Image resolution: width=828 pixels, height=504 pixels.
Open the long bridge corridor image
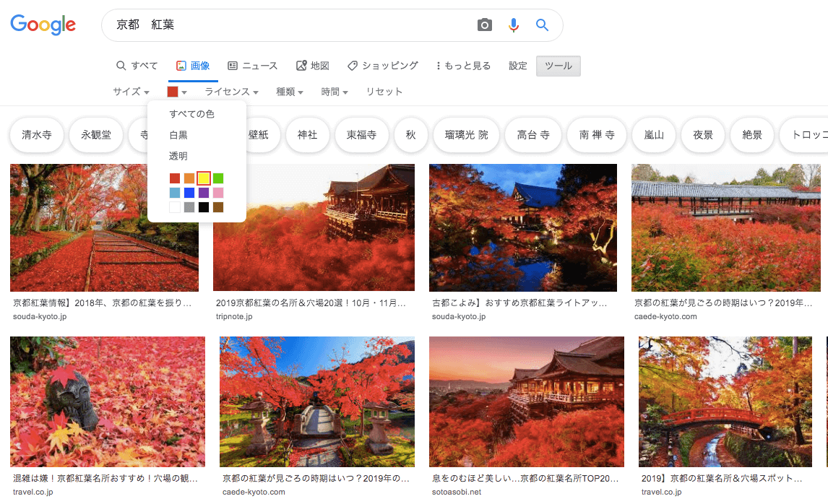[726, 227]
